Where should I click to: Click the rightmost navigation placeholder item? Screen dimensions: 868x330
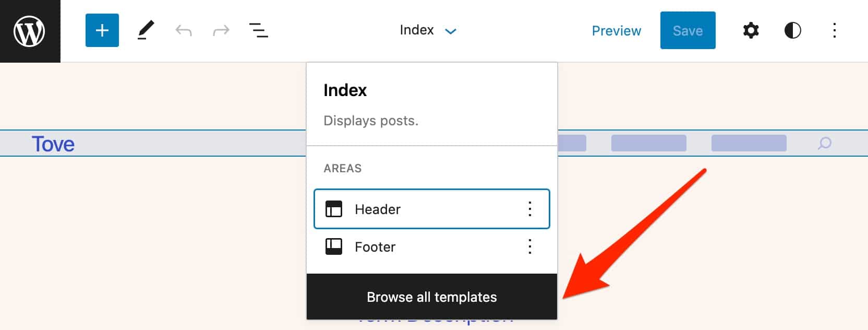[749, 143]
